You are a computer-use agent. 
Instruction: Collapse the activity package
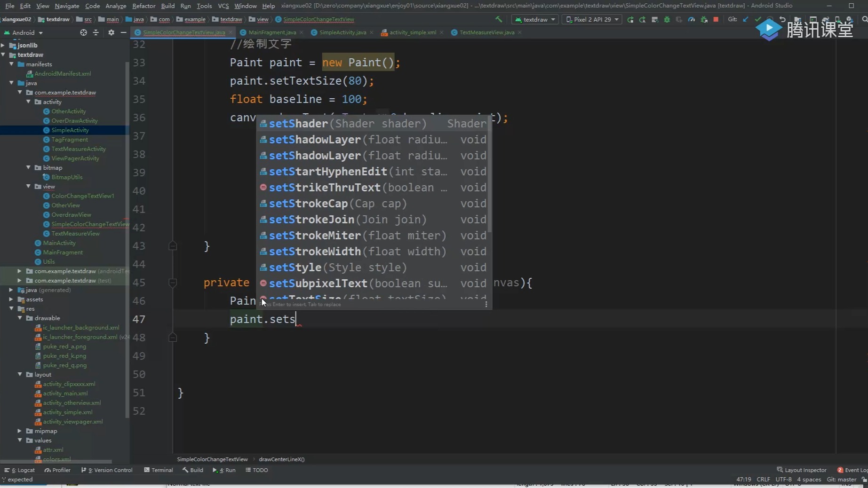29,102
